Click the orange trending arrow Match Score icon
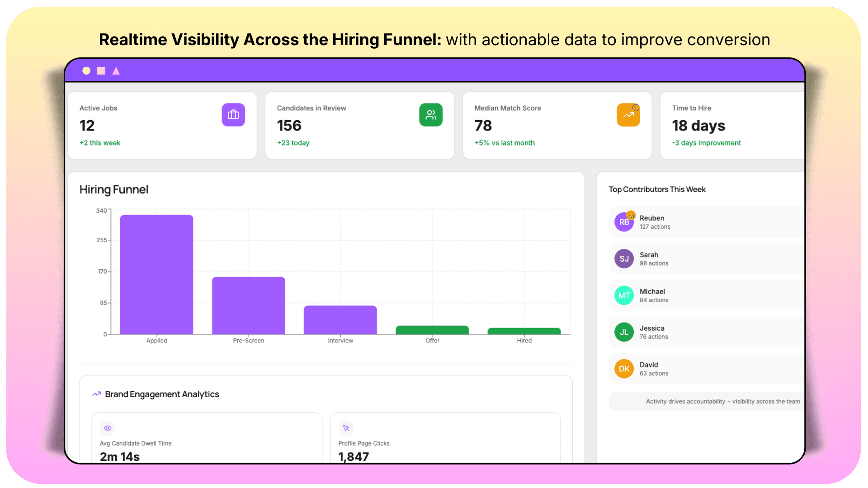This screenshot has height=488, width=868. pos(628,115)
